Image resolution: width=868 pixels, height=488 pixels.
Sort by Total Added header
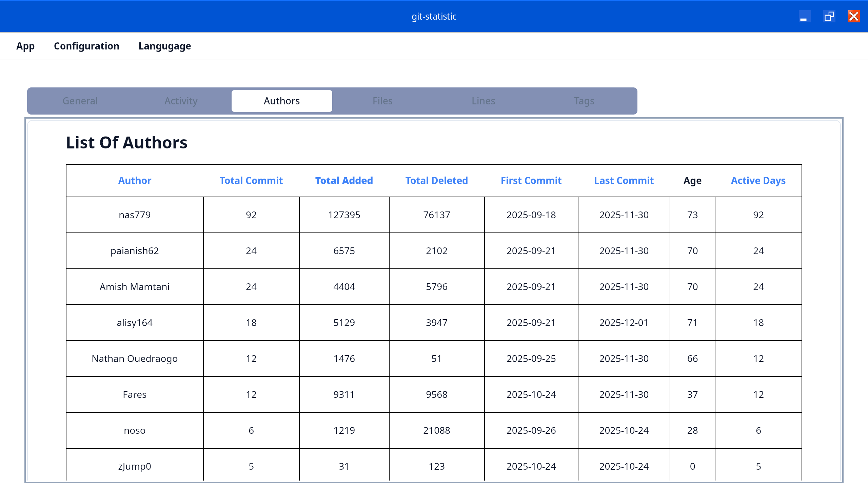click(x=344, y=181)
